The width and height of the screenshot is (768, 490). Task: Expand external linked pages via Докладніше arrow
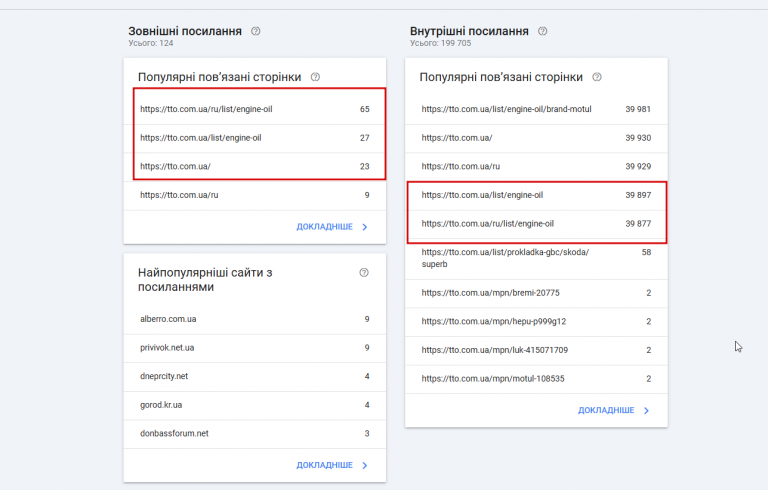tap(364, 227)
